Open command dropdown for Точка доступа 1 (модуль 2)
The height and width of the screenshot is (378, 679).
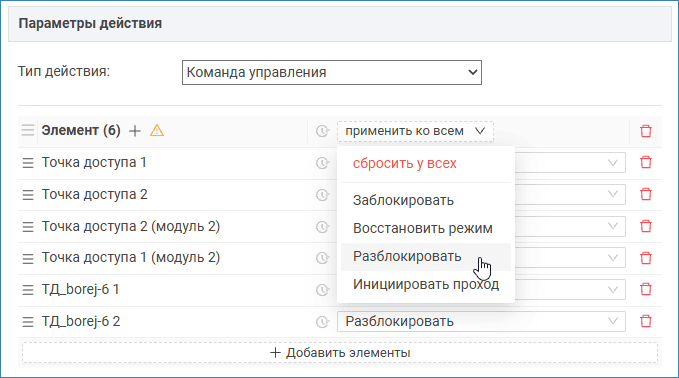click(570, 258)
